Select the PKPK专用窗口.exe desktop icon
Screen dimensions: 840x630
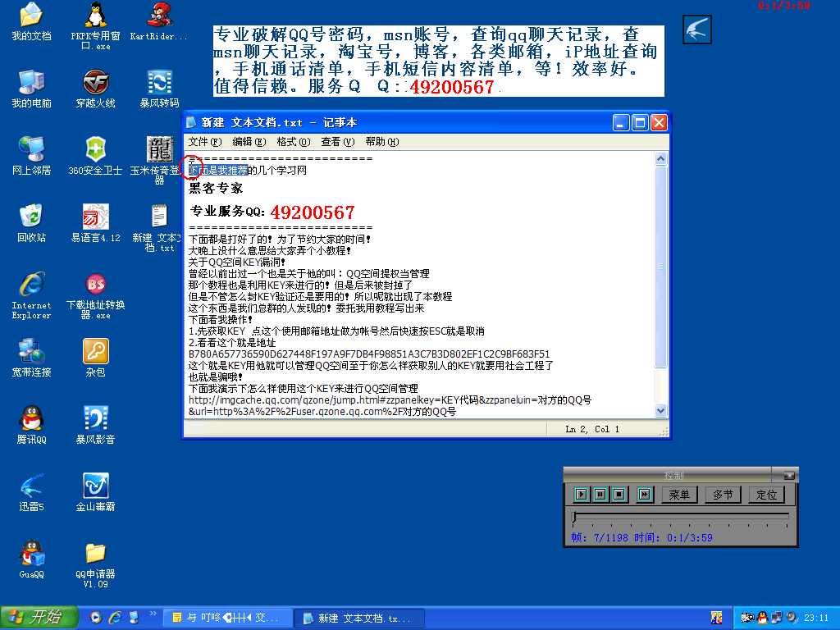point(95,25)
